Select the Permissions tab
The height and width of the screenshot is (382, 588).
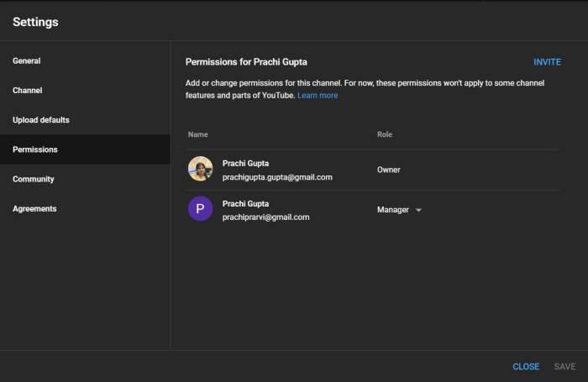click(x=35, y=149)
